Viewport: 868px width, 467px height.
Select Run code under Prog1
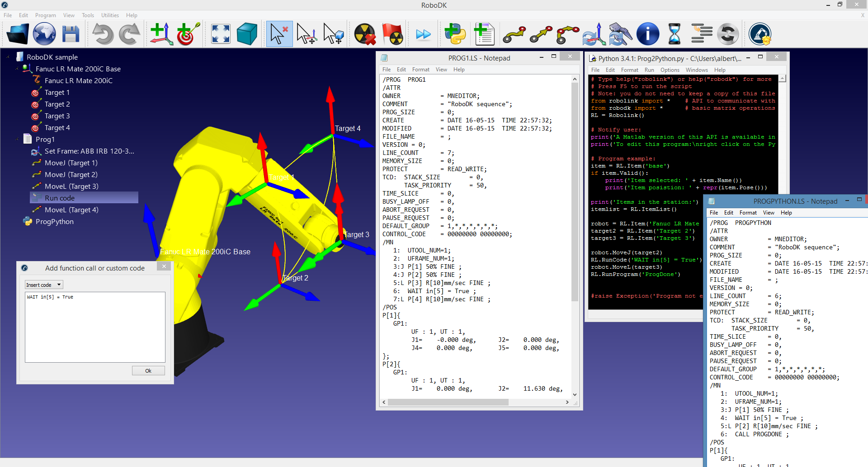[x=59, y=198]
